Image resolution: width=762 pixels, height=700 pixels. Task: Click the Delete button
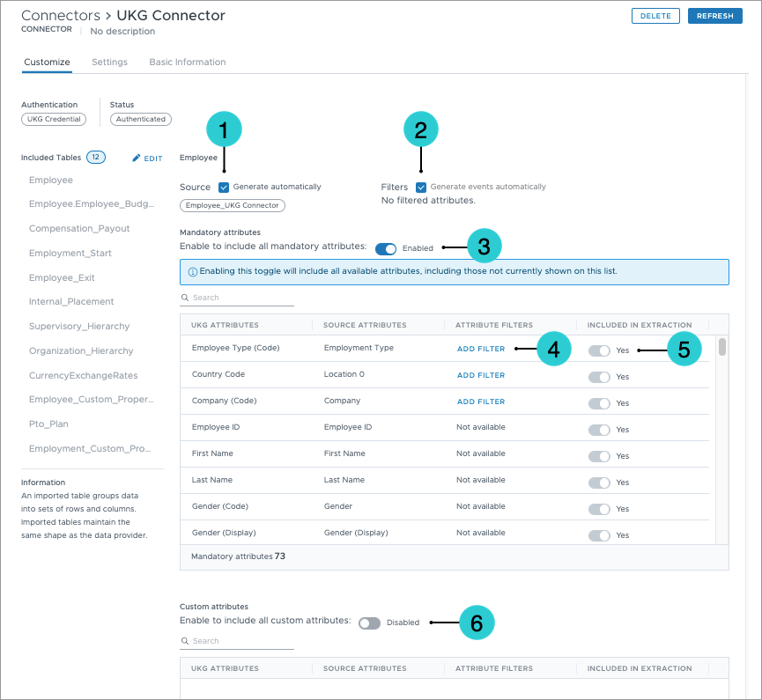pyautogui.click(x=655, y=16)
